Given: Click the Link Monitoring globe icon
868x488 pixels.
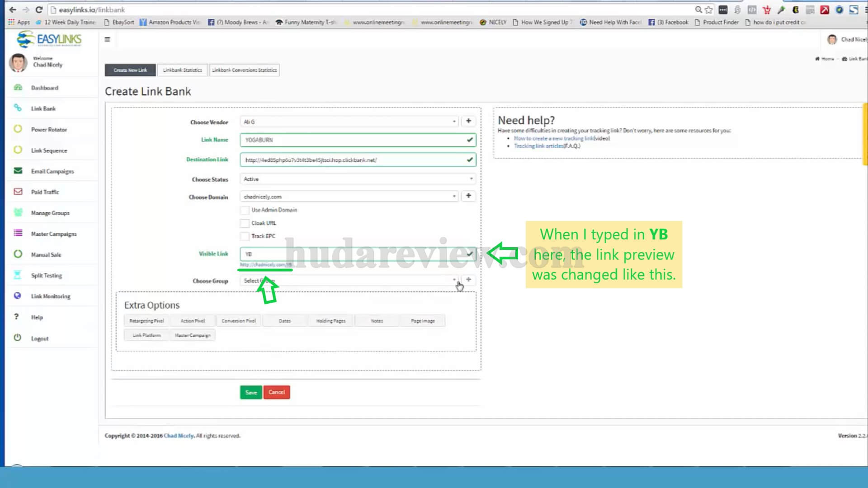Looking at the screenshot, I should (x=18, y=296).
